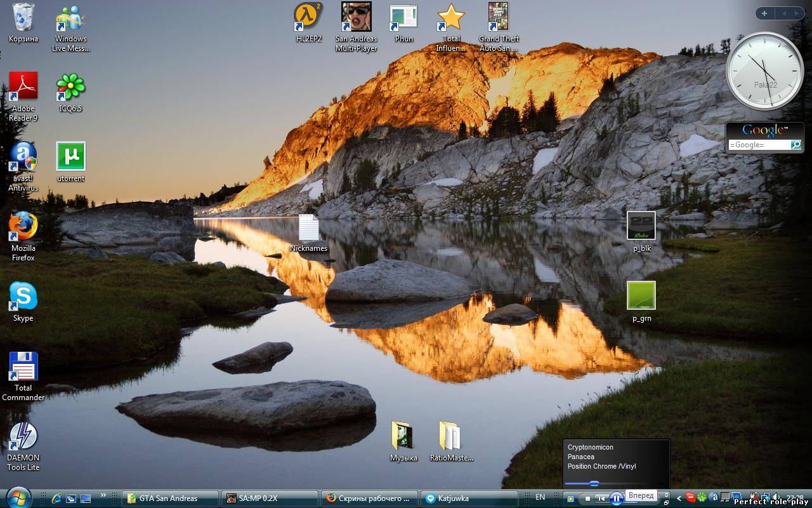Click sidebar previous gadgets page arrow
The image size is (812, 508).
[784, 13]
